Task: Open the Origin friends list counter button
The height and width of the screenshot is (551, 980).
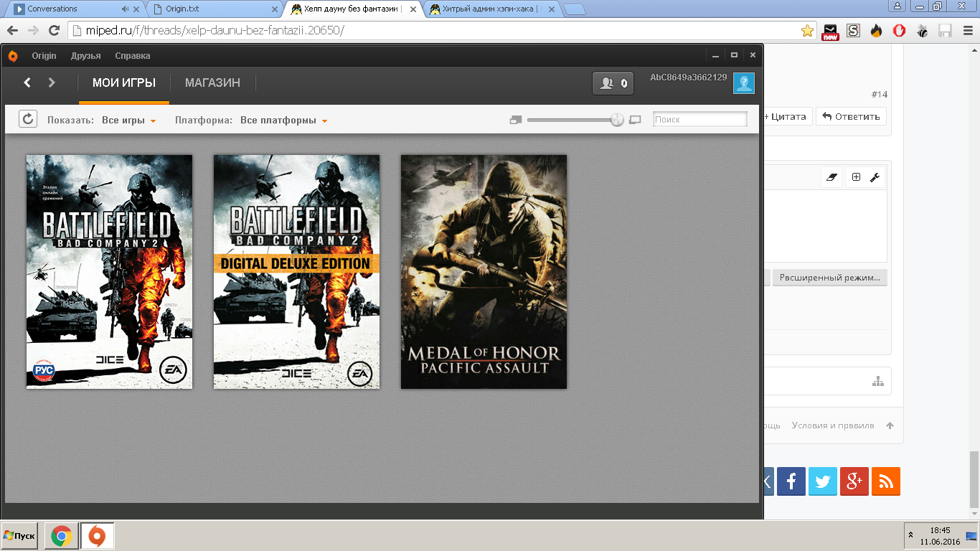Action: pyautogui.click(x=613, y=83)
